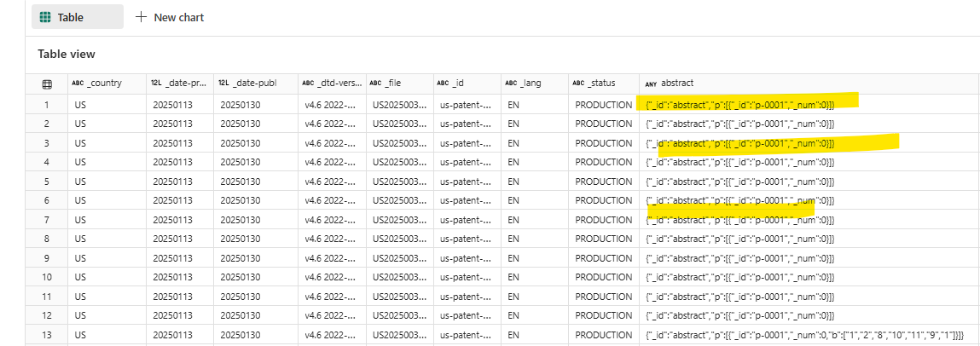The image size is (980, 346).
Task: Click the 20250130 cell in row 11
Action: coord(255,297)
